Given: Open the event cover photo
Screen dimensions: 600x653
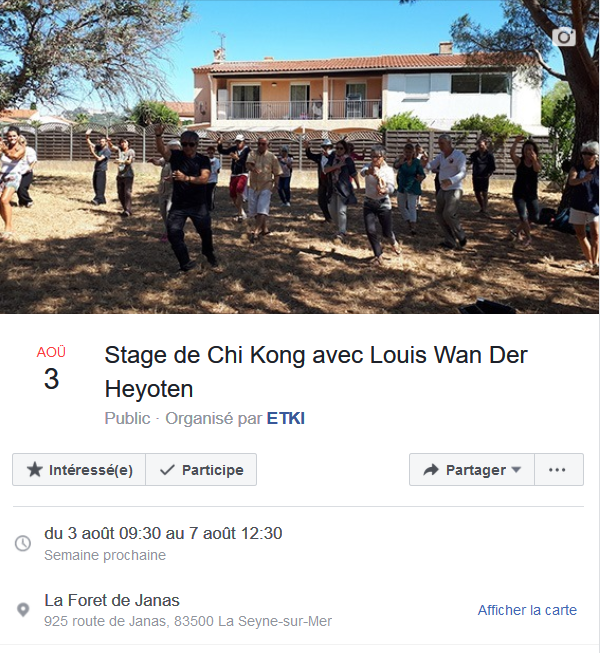Looking at the screenshot, I should 300,157.
